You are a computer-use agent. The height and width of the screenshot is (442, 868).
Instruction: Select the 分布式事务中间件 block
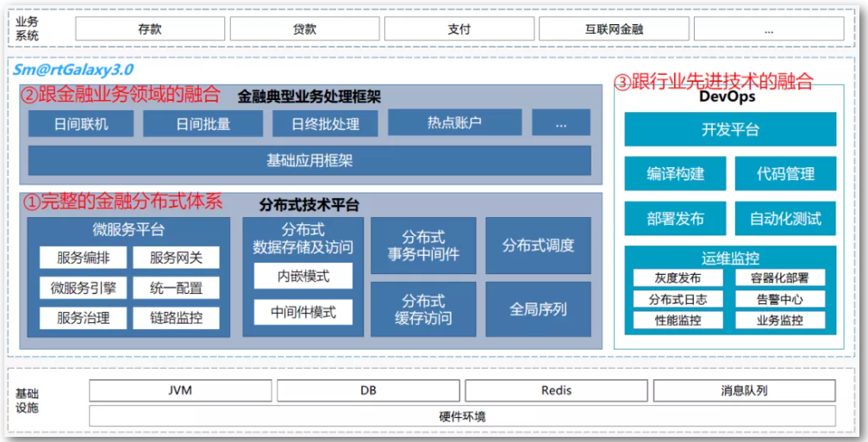pos(423,246)
